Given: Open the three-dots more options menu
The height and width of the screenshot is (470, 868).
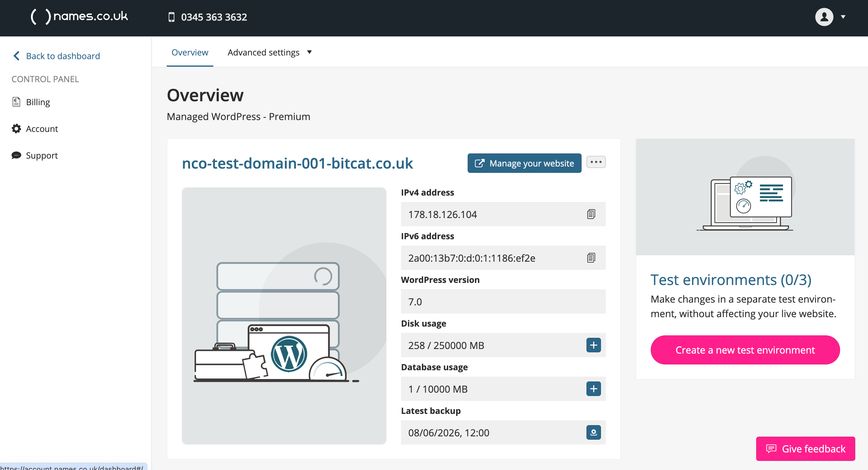Looking at the screenshot, I should coord(596,162).
